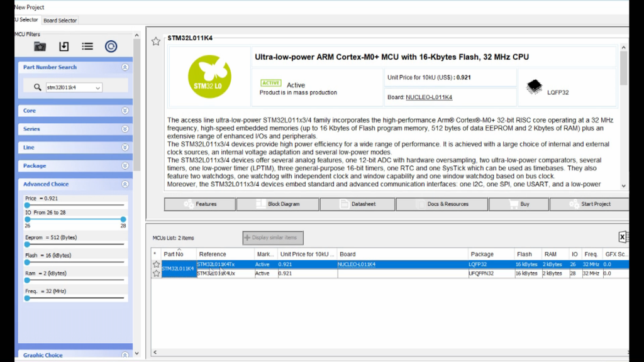Screen dimensions: 644x362
Task: Open the Datasheet button
Action: pyautogui.click(x=357, y=204)
